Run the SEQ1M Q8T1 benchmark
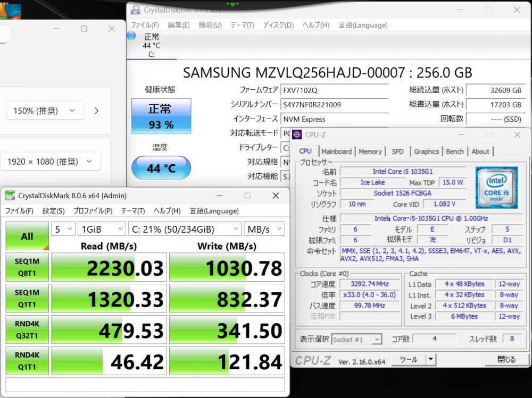The image size is (532, 398). click(x=27, y=268)
